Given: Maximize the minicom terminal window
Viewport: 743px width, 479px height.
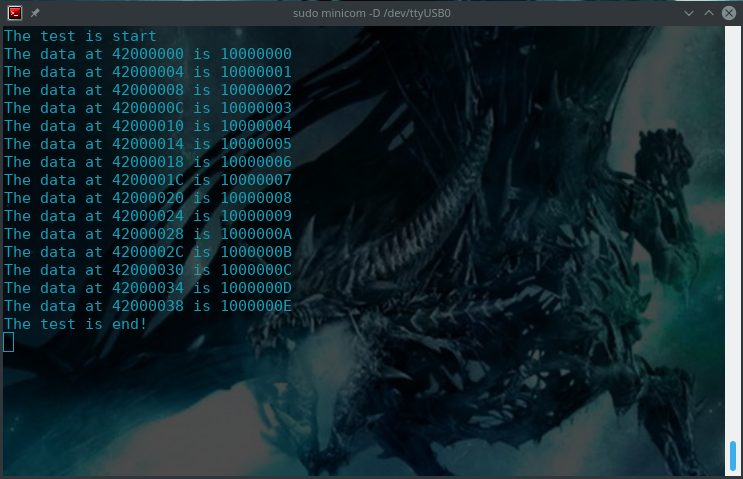Looking at the screenshot, I should [x=707, y=13].
